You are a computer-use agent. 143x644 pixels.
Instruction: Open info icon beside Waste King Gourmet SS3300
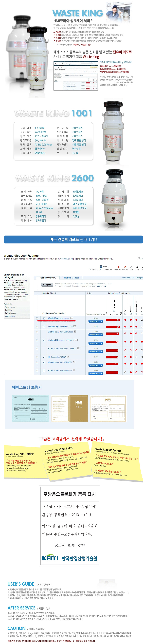75,327
